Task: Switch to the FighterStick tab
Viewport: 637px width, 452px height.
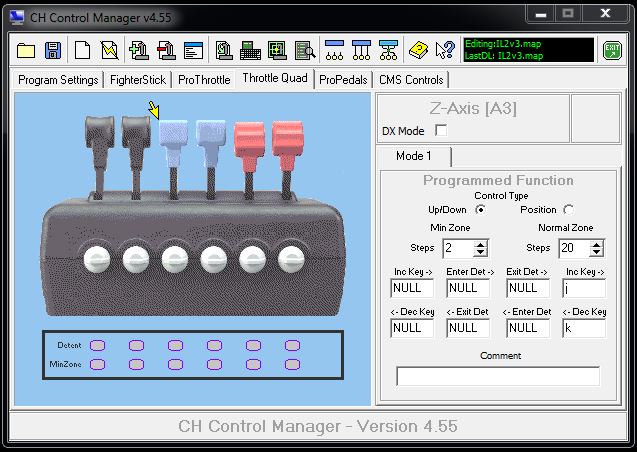Action: click(x=138, y=80)
